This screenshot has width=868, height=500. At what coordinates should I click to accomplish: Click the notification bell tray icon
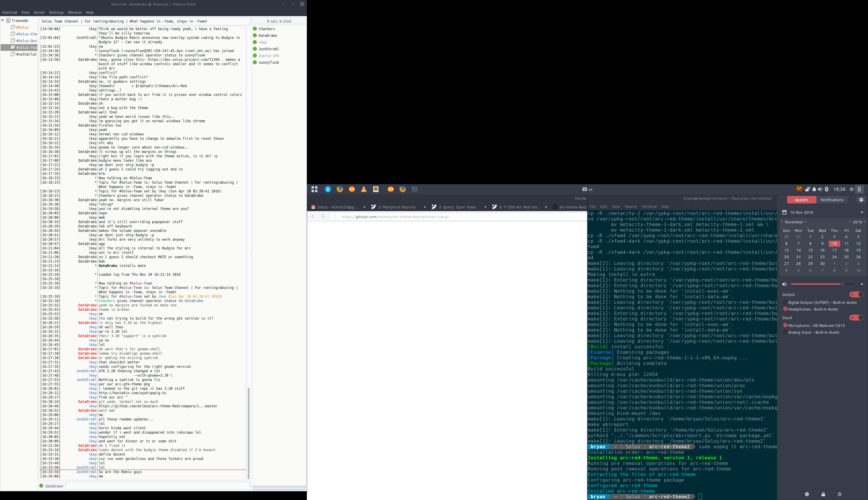click(814, 189)
